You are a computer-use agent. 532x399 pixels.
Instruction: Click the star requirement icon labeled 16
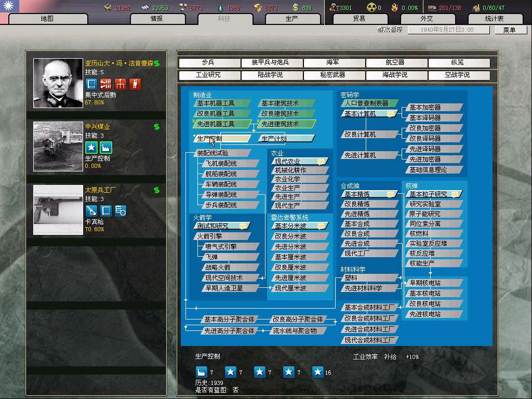pyautogui.click(x=317, y=372)
